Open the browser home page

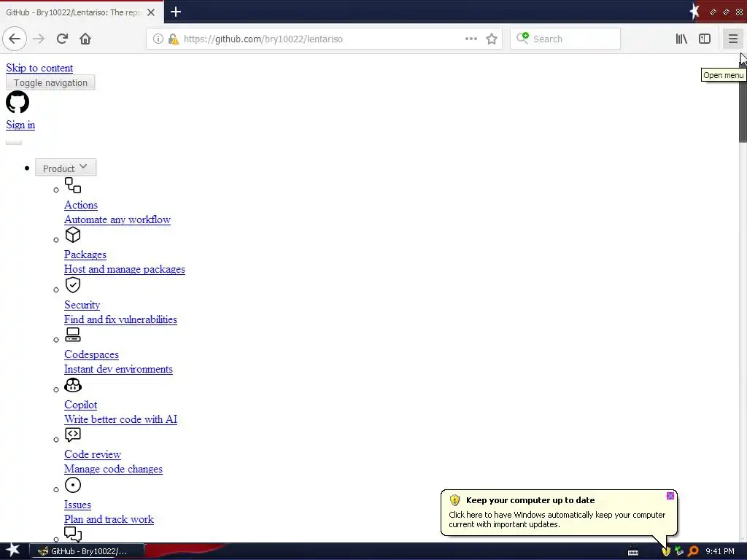[x=85, y=39]
